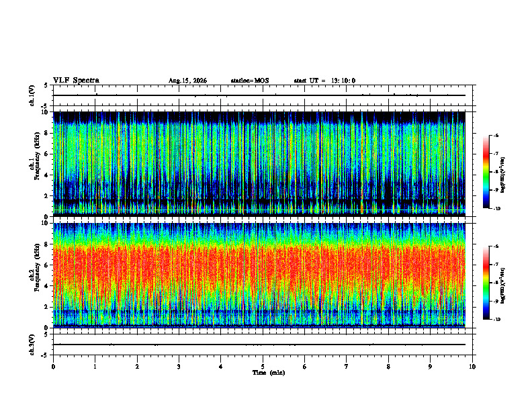
Task: Click the ch.2 frequency tick label "6"
Action: click(47, 265)
